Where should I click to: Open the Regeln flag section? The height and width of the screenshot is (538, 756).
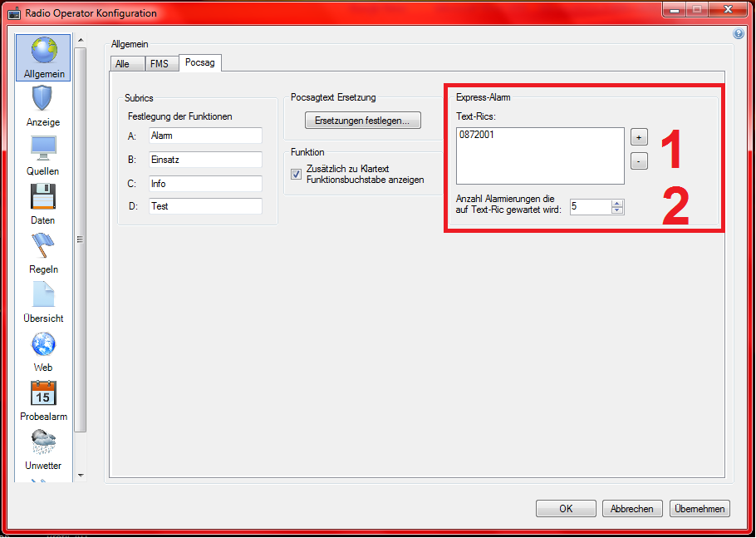point(43,254)
